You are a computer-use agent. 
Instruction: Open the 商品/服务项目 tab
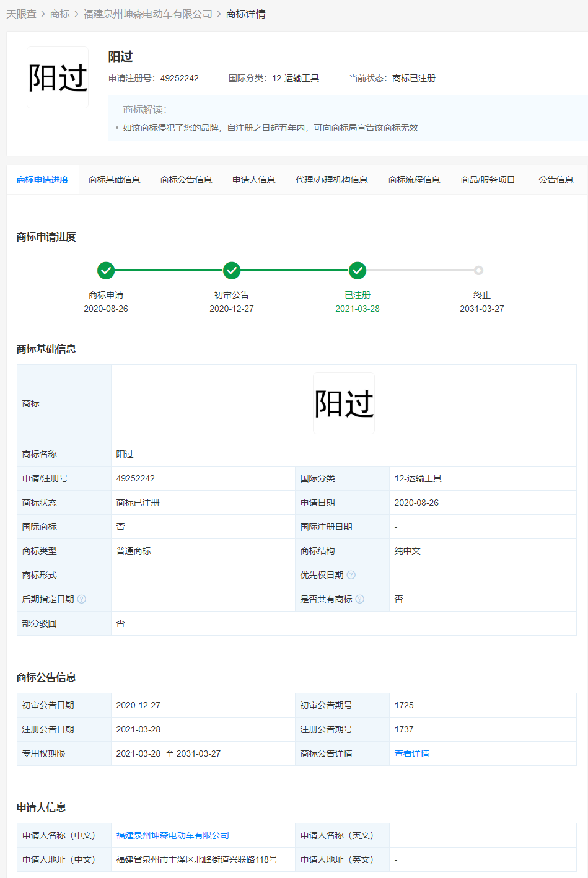click(488, 180)
